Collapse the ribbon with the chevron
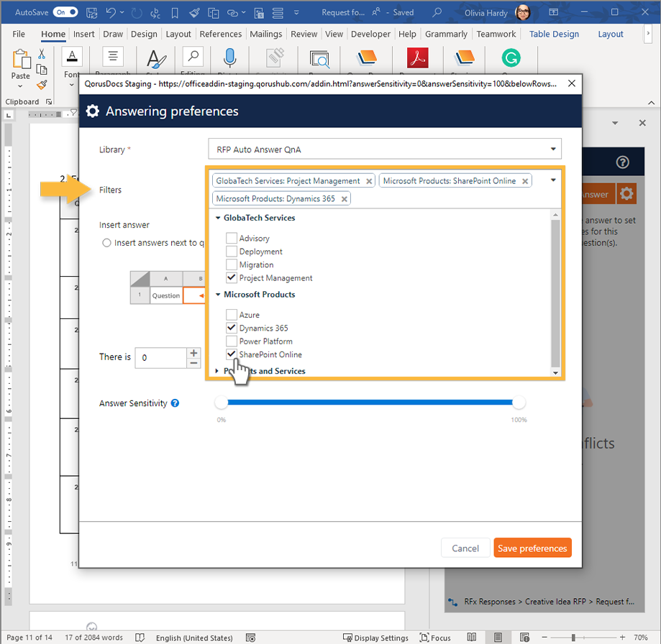Viewport: 661px width, 644px height. click(x=652, y=102)
